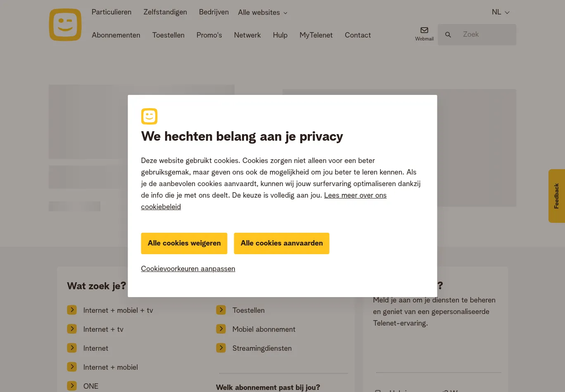Click the chevron next to Mobiel abonnement
This screenshot has height=392, width=565.
pos(221,329)
